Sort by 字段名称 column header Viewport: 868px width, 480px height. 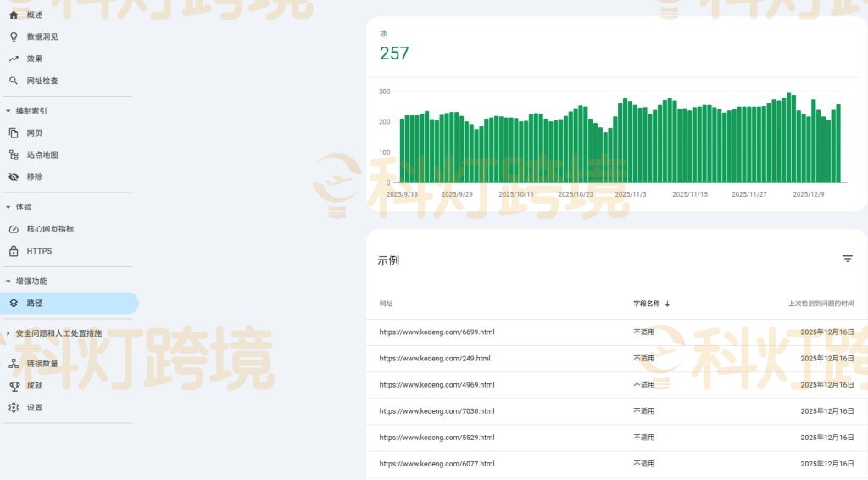click(647, 304)
